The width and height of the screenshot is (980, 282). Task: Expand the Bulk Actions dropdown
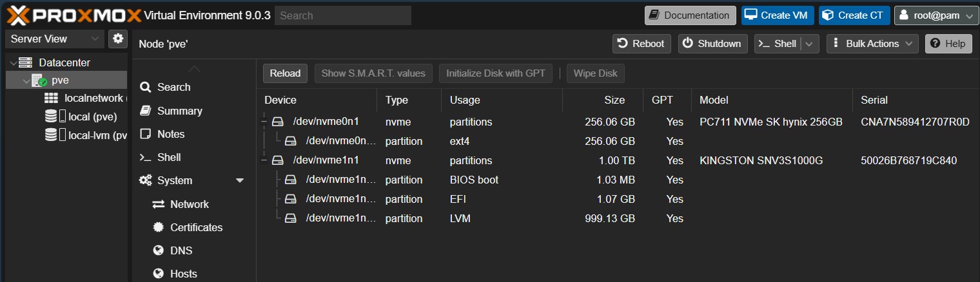(x=872, y=44)
